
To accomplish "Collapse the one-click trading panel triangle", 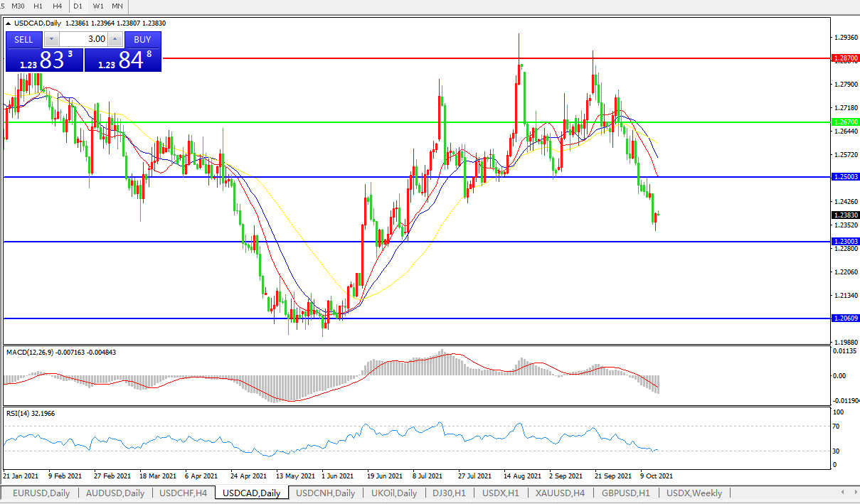I will [9, 23].
